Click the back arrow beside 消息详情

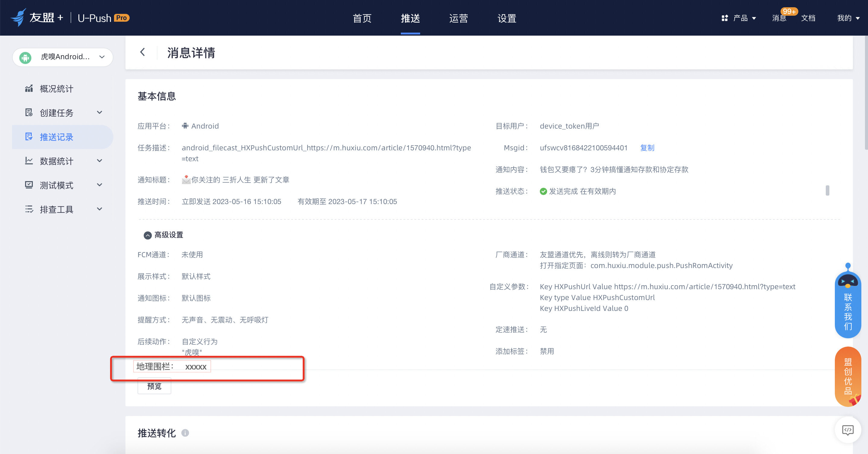(143, 52)
